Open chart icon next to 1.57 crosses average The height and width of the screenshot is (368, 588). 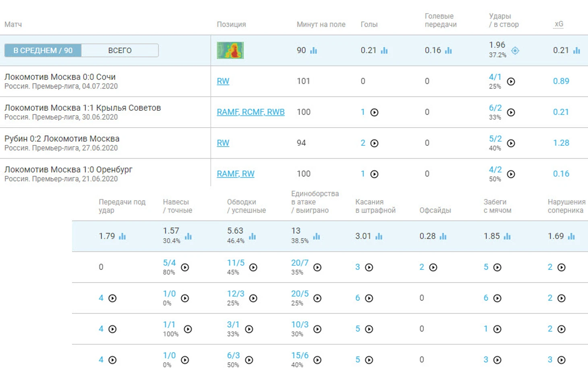(x=188, y=236)
